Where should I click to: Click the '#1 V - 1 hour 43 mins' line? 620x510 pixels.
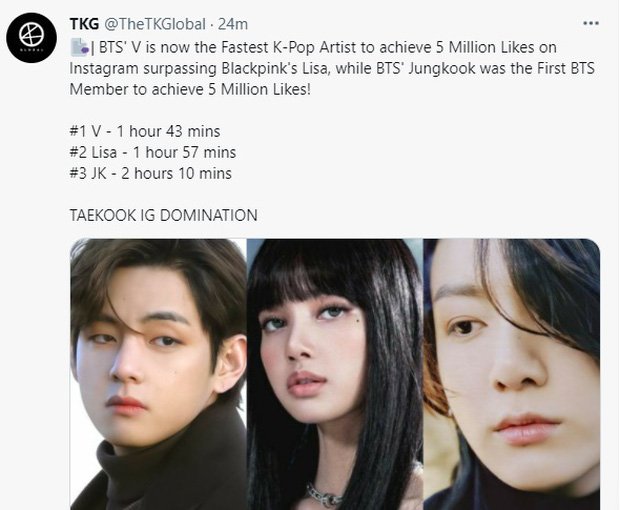click(x=145, y=131)
